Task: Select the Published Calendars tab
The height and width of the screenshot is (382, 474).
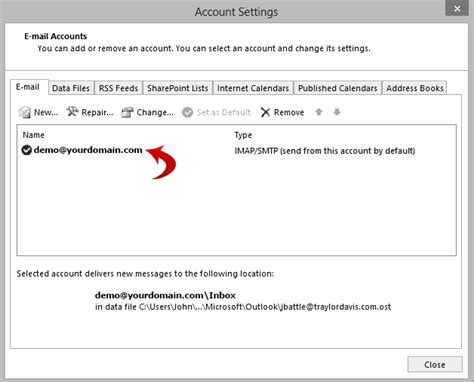Action: coord(338,88)
